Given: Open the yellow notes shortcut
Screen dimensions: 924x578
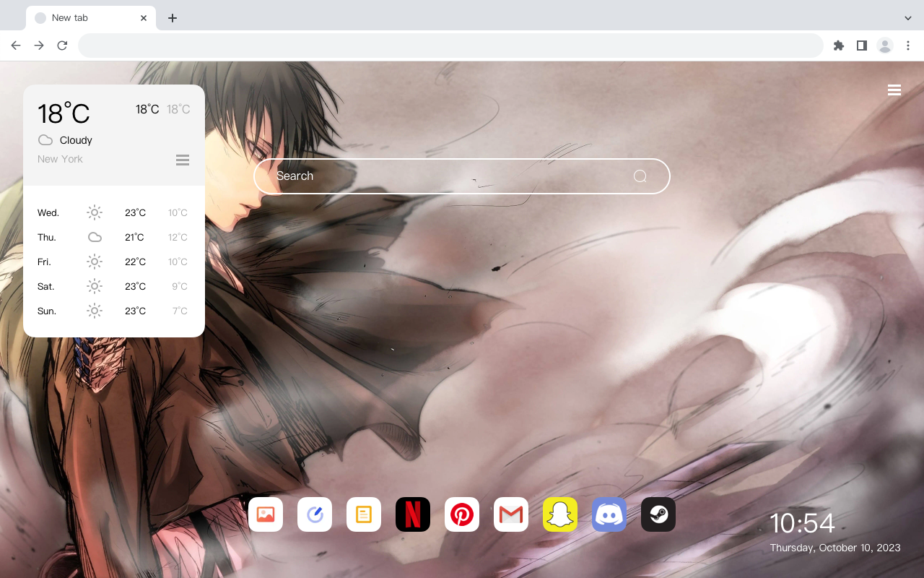Looking at the screenshot, I should (364, 514).
